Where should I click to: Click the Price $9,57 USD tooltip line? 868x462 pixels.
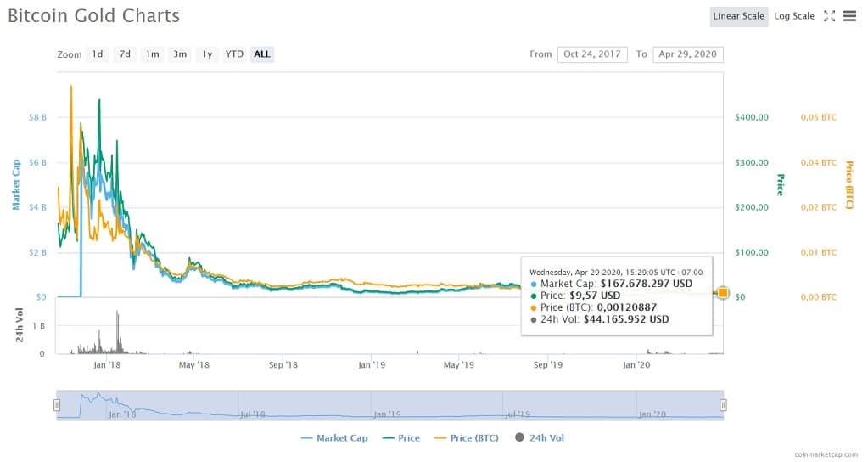pos(575,296)
